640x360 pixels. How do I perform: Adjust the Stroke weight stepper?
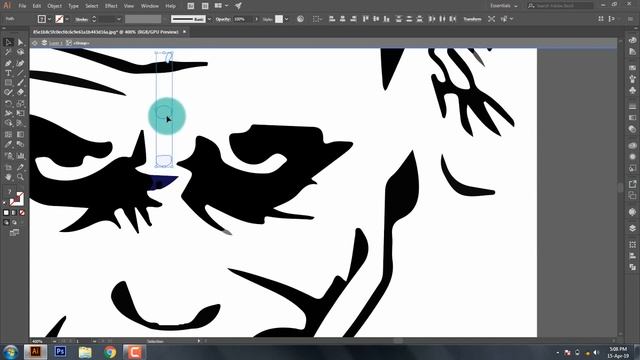94,19
